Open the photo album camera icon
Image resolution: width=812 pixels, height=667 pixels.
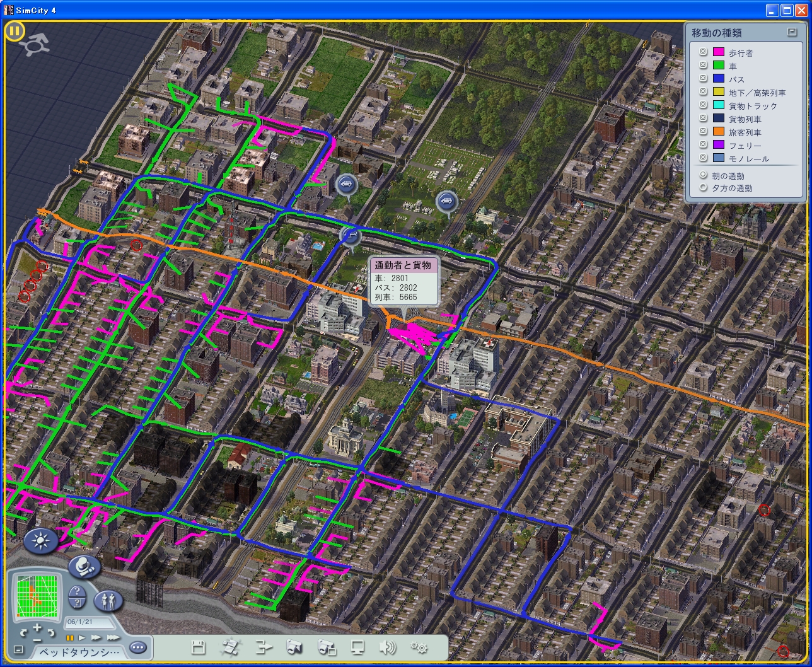(327, 647)
